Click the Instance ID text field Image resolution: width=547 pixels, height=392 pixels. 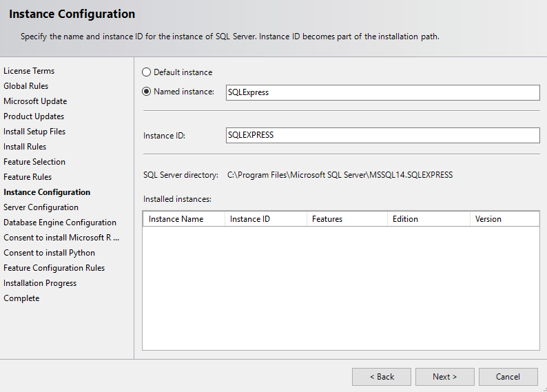click(x=382, y=135)
